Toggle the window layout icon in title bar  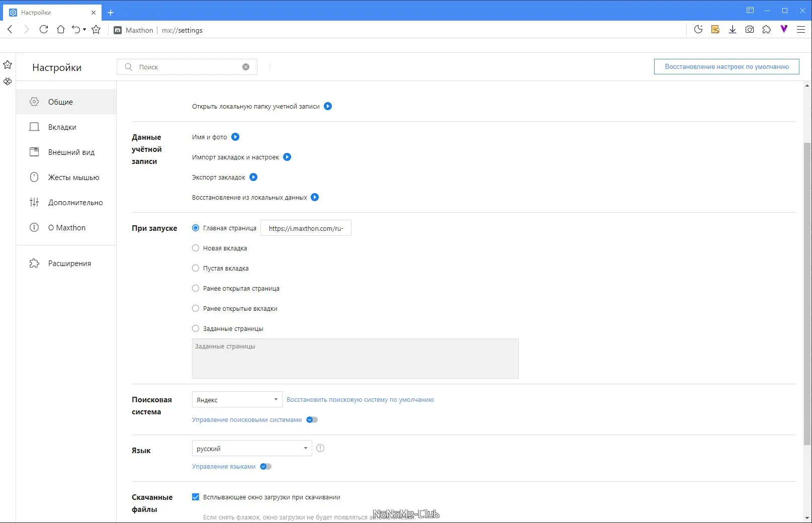pos(750,10)
